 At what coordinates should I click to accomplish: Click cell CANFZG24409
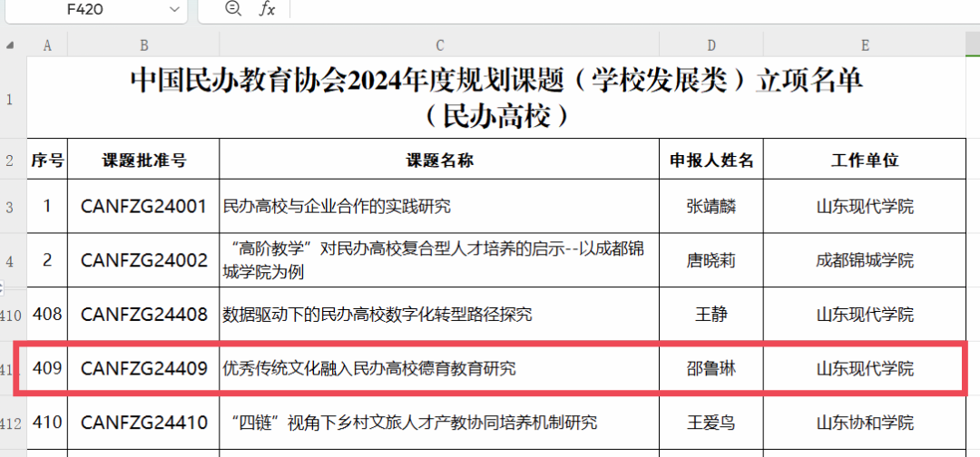[143, 369]
